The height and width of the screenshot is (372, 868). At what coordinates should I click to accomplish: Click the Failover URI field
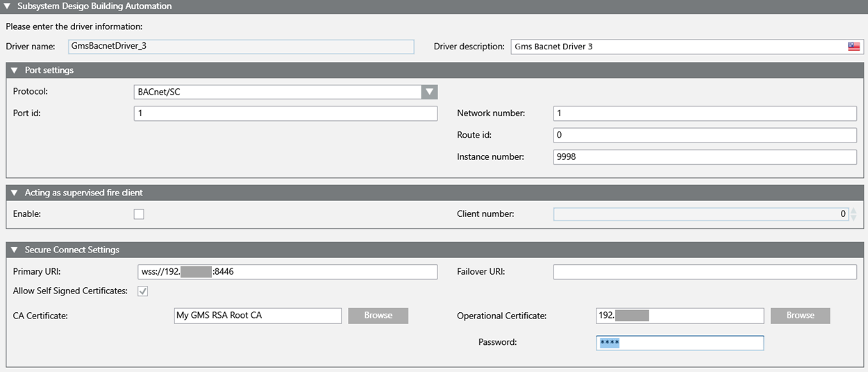(704, 272)
